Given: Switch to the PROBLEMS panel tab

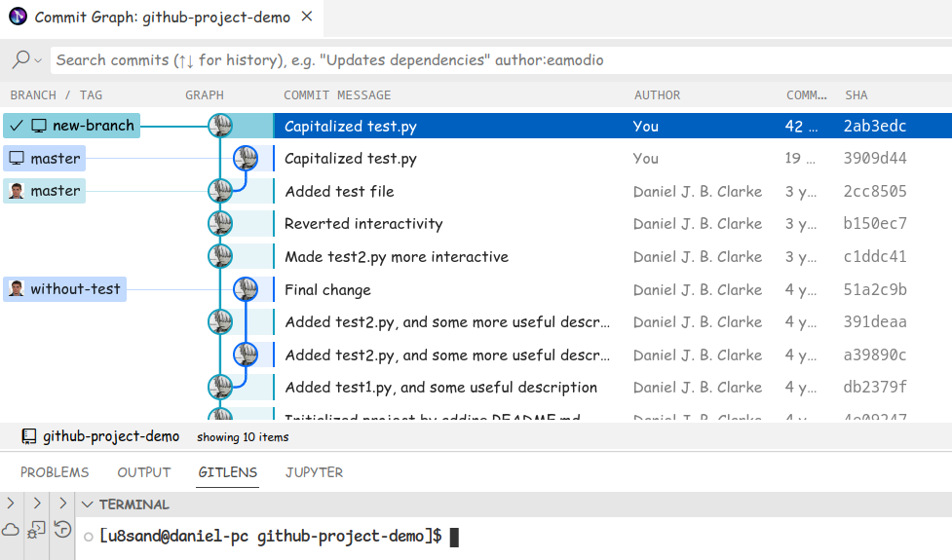Looking at the screenshot, I should [x=55, y=472].
